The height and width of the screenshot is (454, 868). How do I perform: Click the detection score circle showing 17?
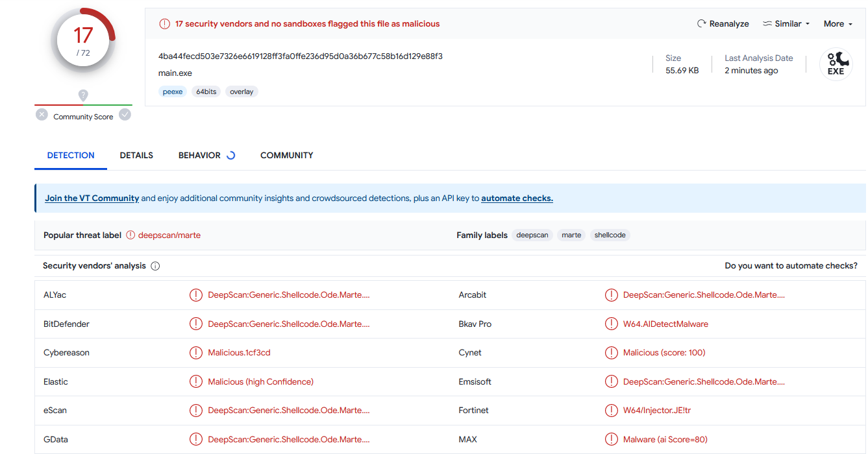(83, 40)
